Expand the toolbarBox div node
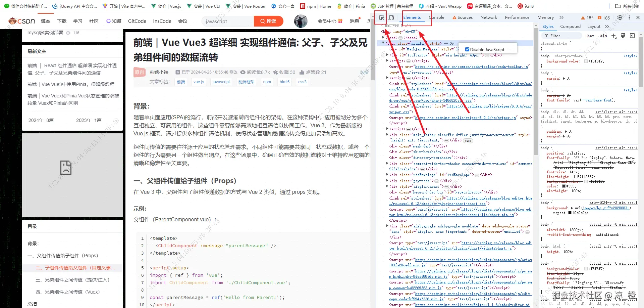This screenshot has width=644, height=308. coord(387,55)
